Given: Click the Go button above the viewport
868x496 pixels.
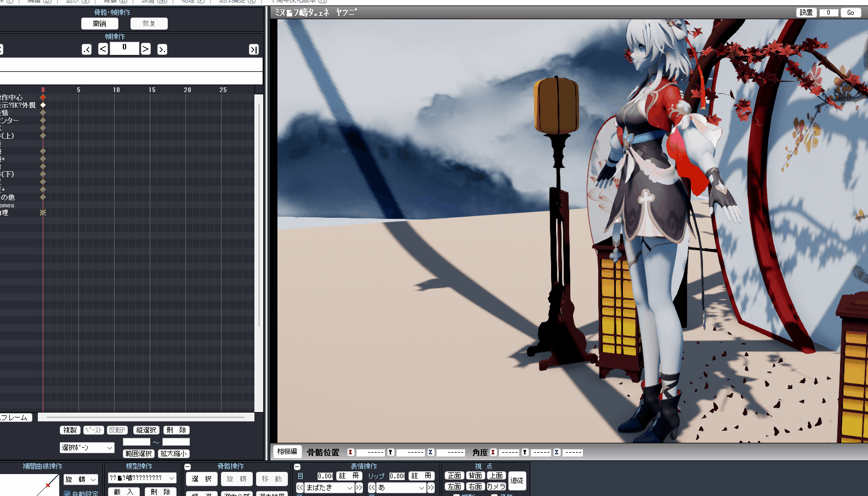Looking at the screenshot, I should tap(850, 13).
